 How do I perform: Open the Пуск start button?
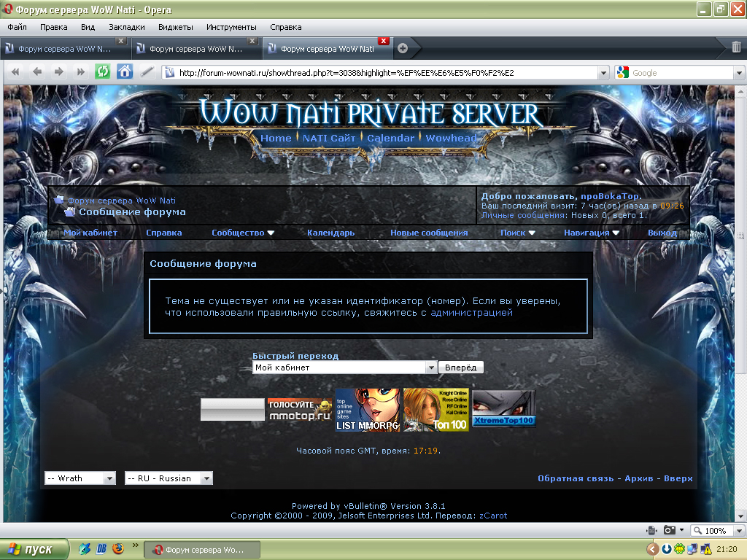[34, 549]
